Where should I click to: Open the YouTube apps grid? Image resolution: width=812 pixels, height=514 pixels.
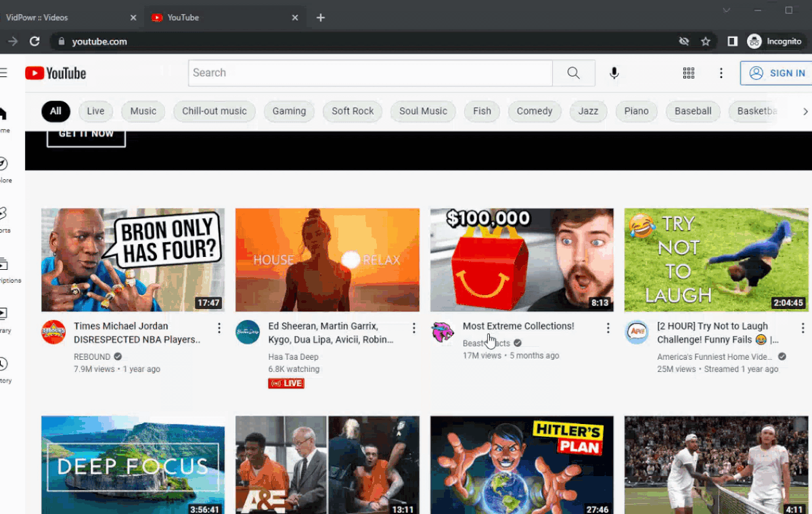689,73
